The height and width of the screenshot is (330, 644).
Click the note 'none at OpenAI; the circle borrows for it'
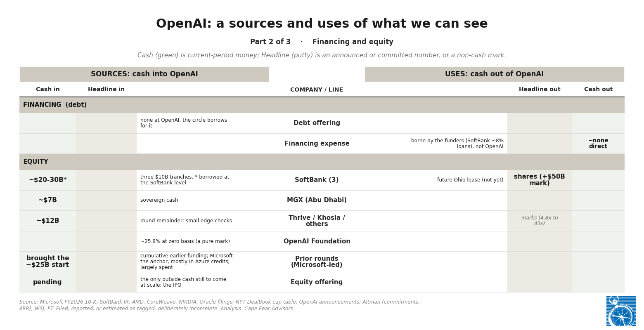[184, 123]
